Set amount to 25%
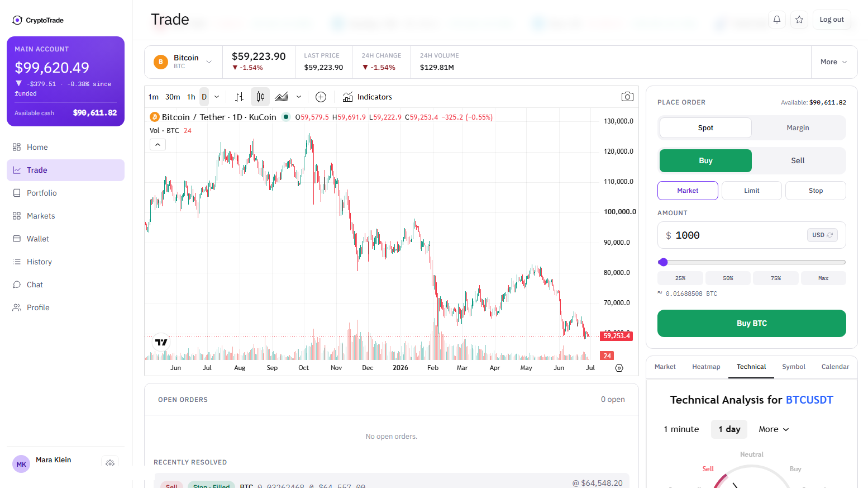 coord(680,278)
